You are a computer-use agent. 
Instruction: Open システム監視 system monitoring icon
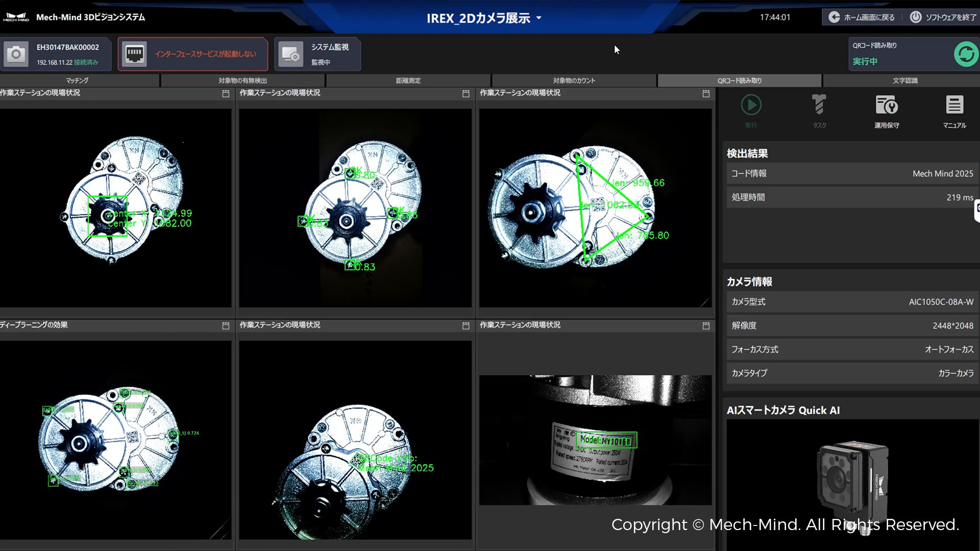point(290,54)
